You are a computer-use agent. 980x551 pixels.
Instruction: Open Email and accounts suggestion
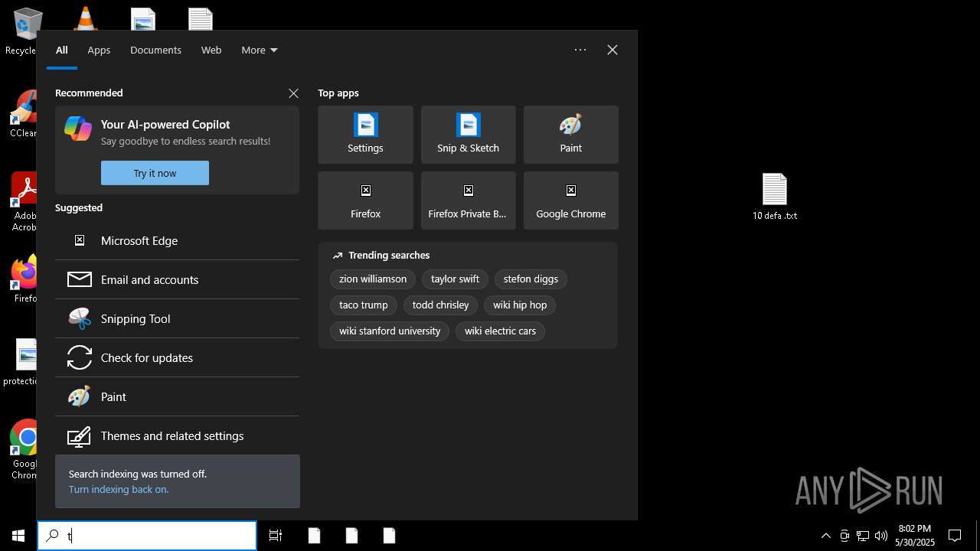(177, 279)
